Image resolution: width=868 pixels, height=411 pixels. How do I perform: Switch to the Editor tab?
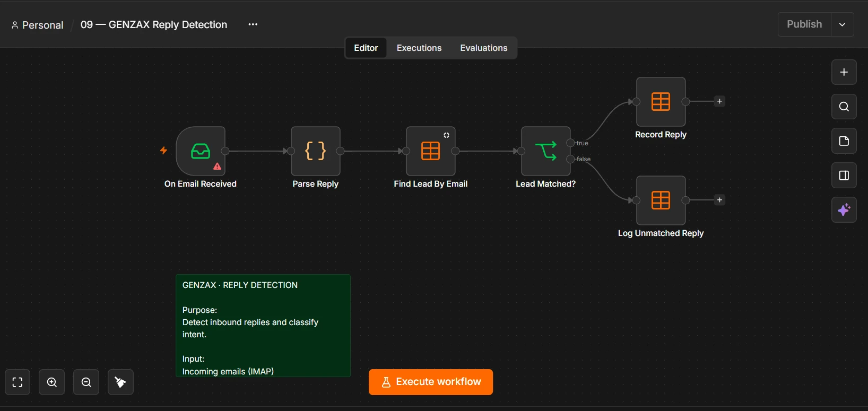[x=366, y=48]
